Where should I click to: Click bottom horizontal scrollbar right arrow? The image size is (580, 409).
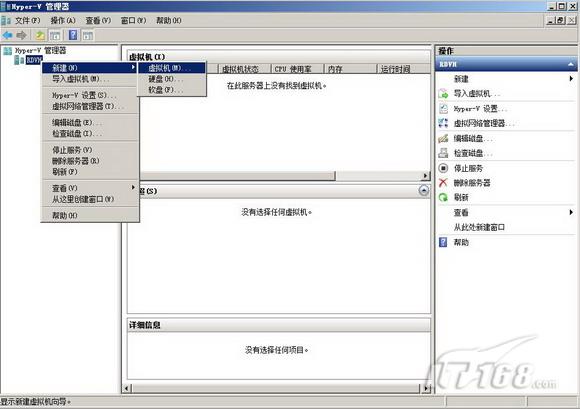426,388
